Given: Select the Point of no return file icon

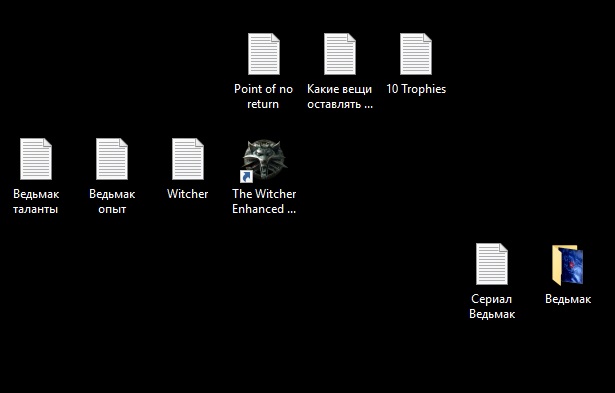Looking at the screenshot, I should 264,54.
